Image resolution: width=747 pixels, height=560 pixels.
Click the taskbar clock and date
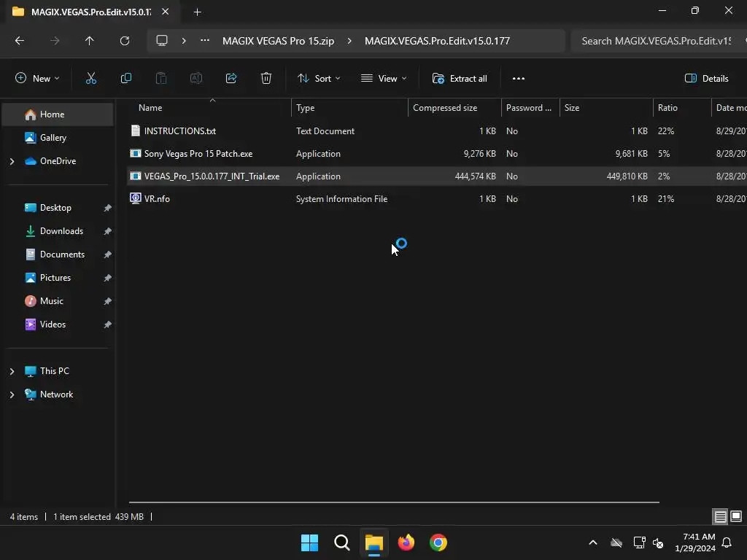coord(695,542)
